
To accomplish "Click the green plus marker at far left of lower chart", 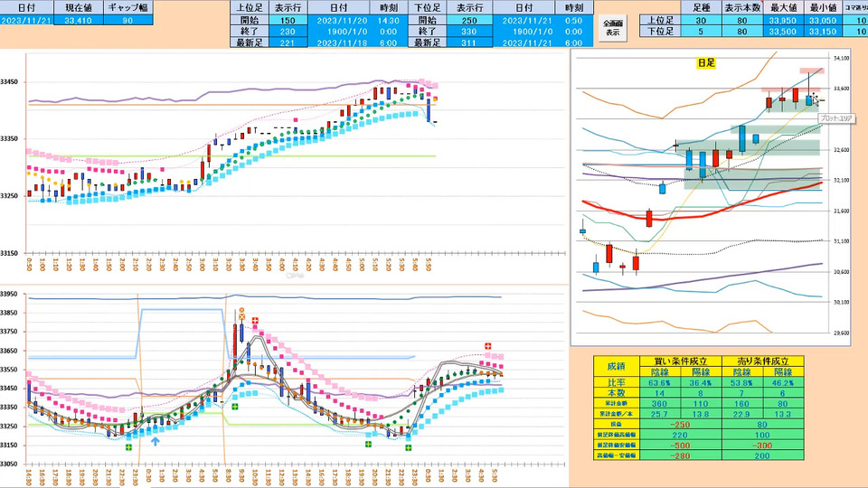I will coord(128,446).
